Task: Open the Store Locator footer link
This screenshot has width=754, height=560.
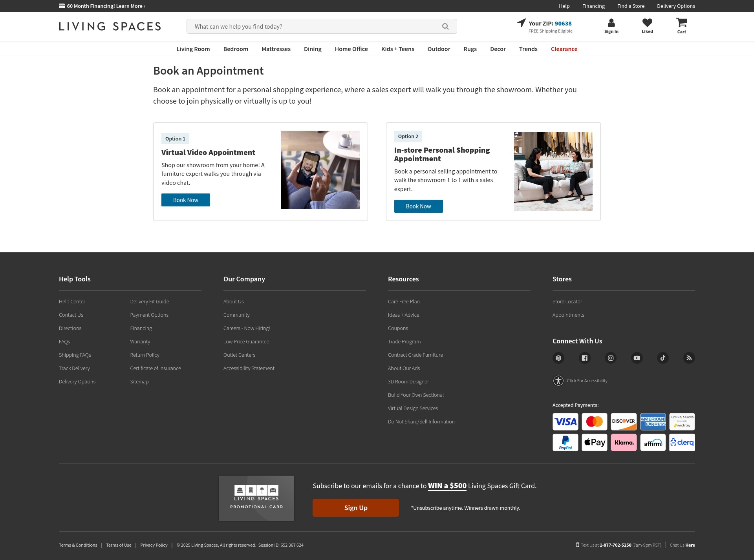Action: click(567, 301)
